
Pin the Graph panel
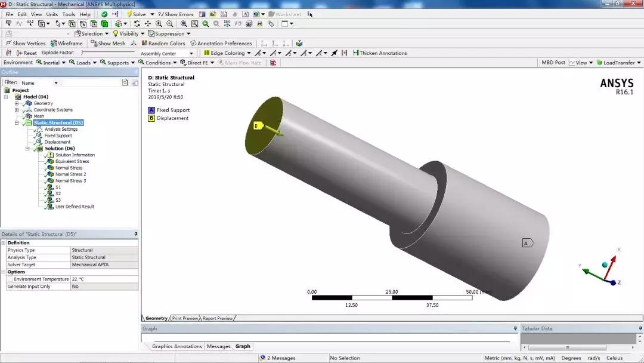(515, 328)
